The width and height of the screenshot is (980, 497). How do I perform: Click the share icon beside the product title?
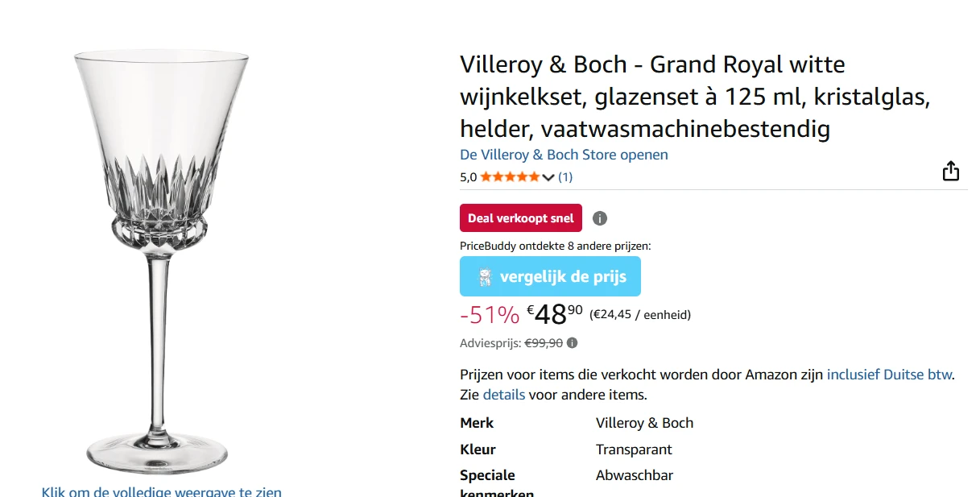[x=950, y=172]
